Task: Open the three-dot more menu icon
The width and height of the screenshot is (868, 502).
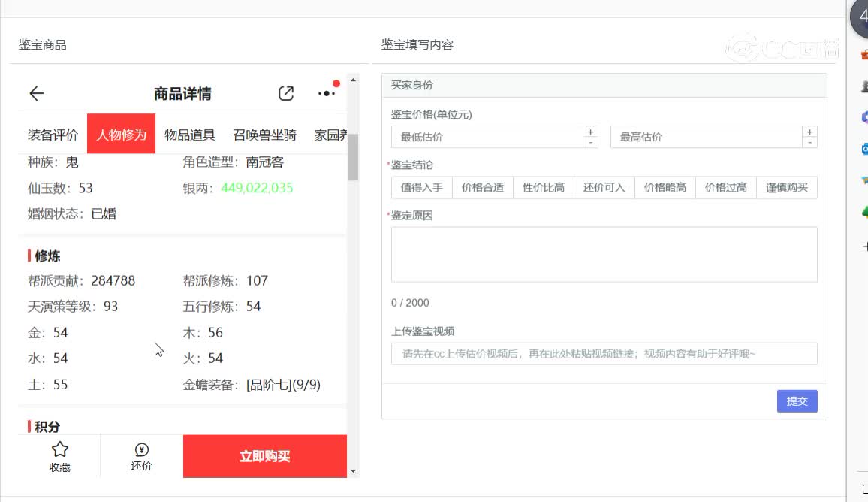Action: click(x=327, y=93)
